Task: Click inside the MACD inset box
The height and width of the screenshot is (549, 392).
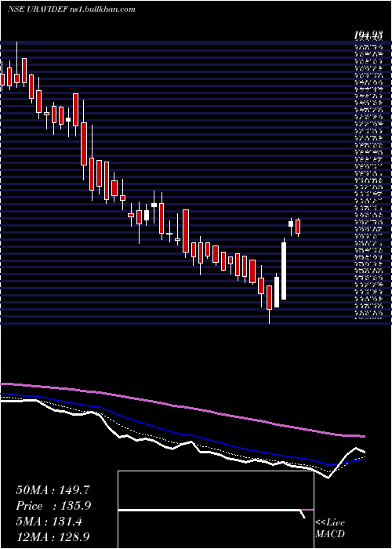Action: point(216,510)
